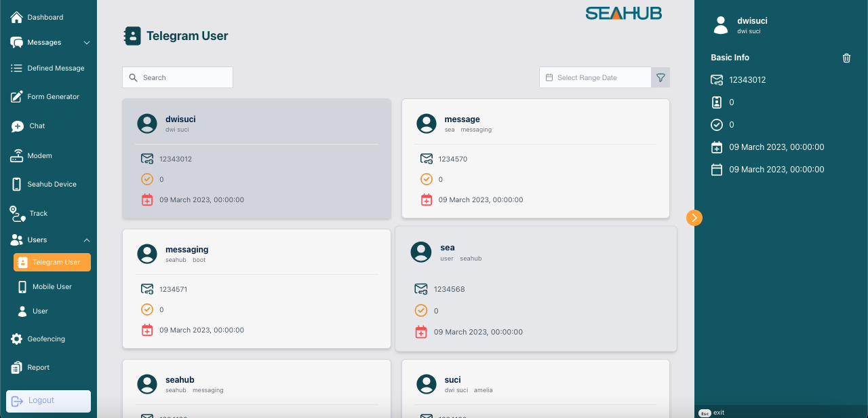Open the Select Range Date picker
This screenshot has width=868, height=418.
pos(595,77)
